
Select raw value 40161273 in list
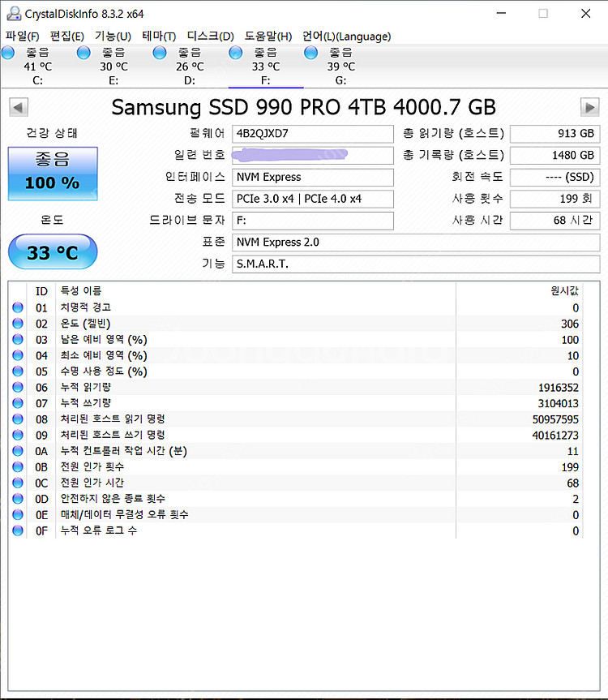[555, 436]
